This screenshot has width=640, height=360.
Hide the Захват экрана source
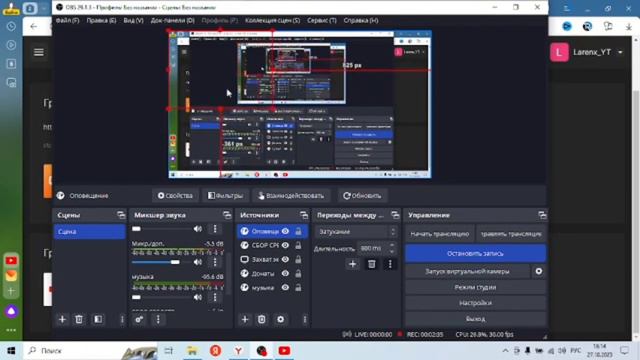pos(285,259)
